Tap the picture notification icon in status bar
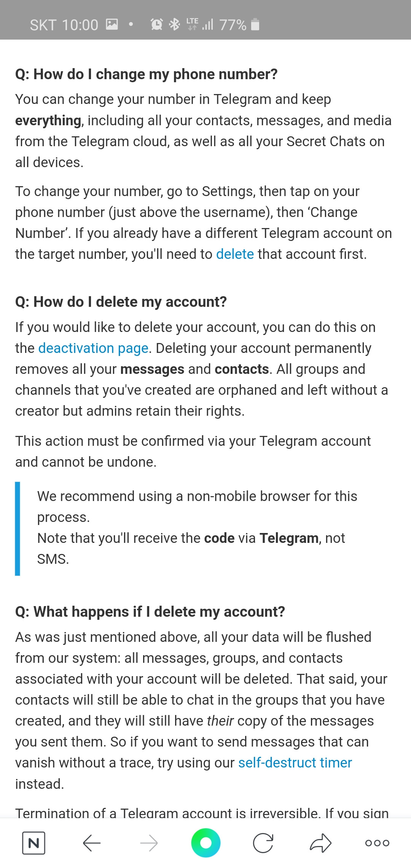Image resolution: width=411 pixels, height=868 pixels. click(112, 24)
